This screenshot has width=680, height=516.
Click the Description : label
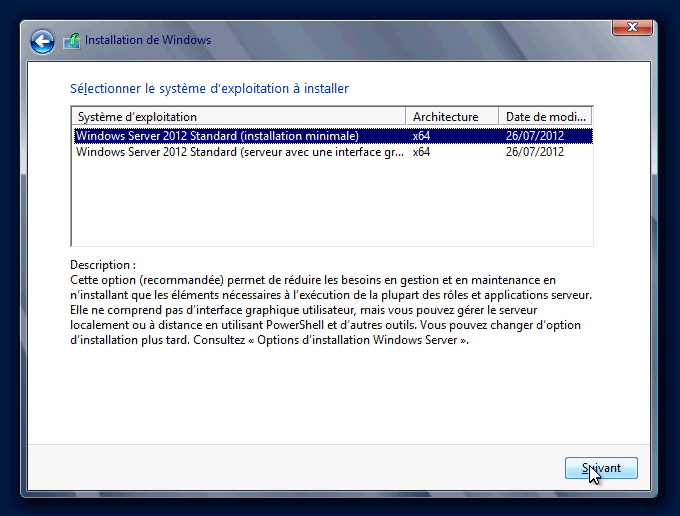pyautogui.click(x=103, y=265)
